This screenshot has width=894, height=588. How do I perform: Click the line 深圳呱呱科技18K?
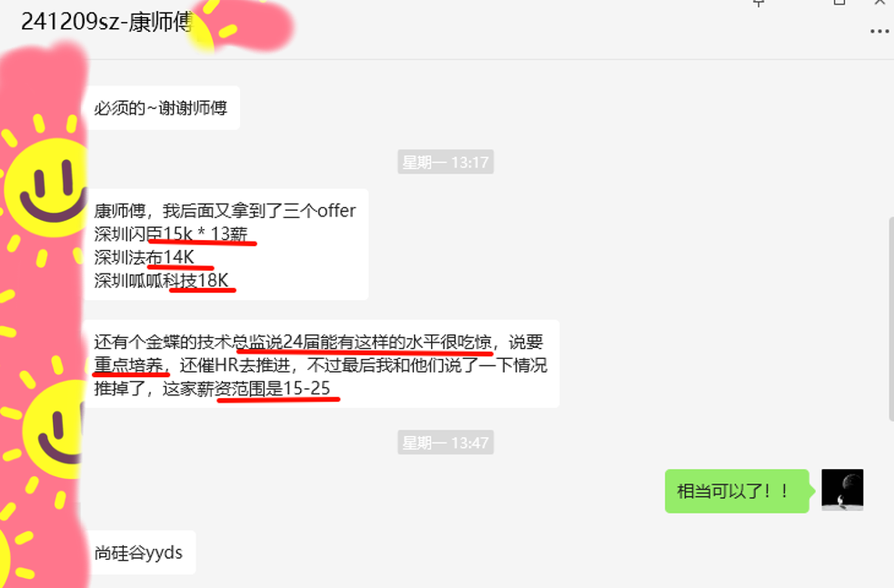161,280
